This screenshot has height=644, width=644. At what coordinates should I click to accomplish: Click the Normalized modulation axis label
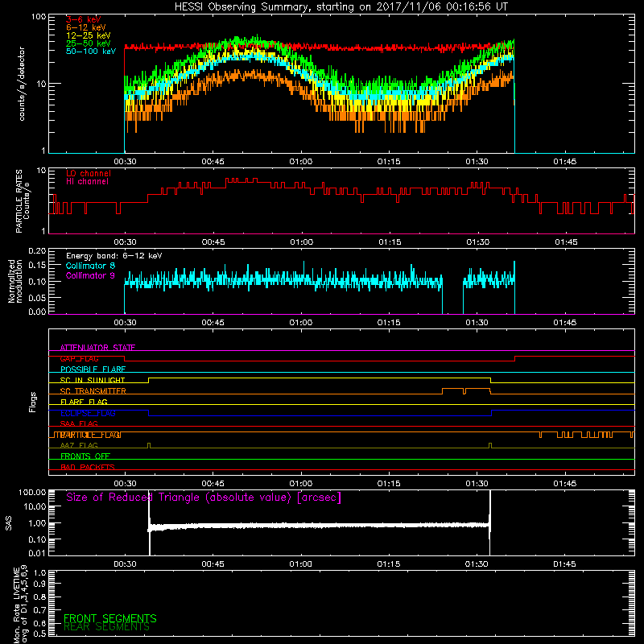(14, 281)
